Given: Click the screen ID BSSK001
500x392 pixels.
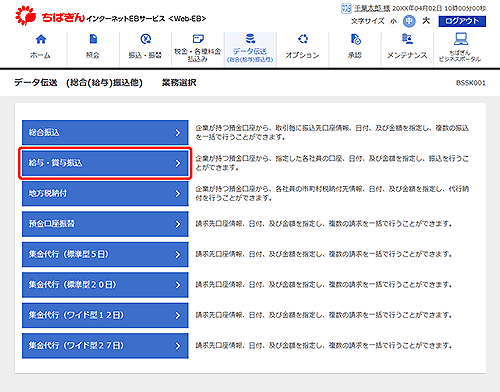Looking at the screenshot, I should 471,83.
